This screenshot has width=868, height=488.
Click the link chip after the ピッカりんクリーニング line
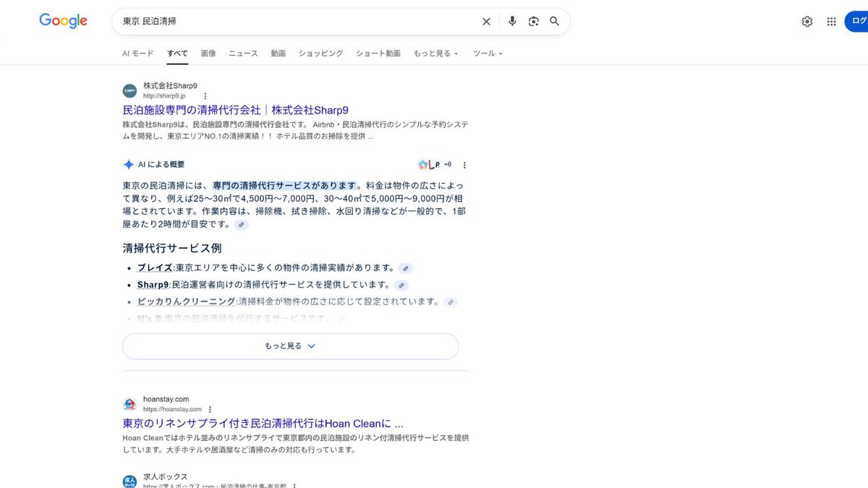click(x=451, y=302)
